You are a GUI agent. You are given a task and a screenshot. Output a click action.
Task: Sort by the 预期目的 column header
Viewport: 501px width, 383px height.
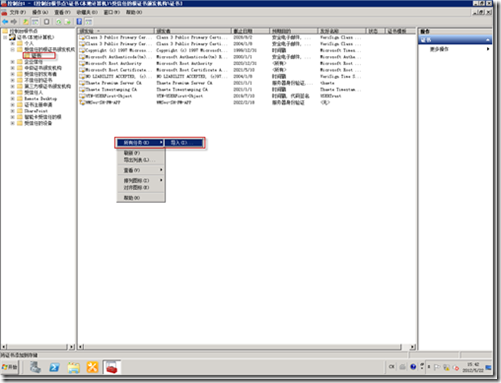293,31
